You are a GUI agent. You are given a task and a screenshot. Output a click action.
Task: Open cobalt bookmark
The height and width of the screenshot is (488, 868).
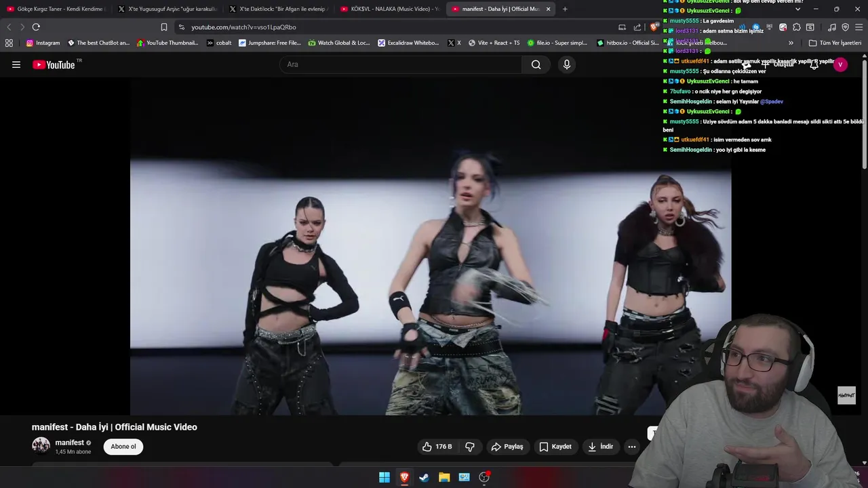pos(219,43)
